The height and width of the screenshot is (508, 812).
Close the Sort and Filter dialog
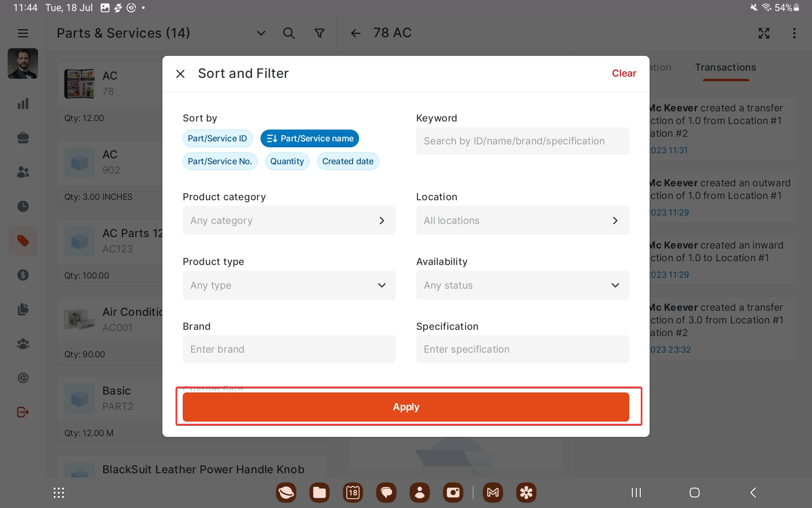click(180, 74)
